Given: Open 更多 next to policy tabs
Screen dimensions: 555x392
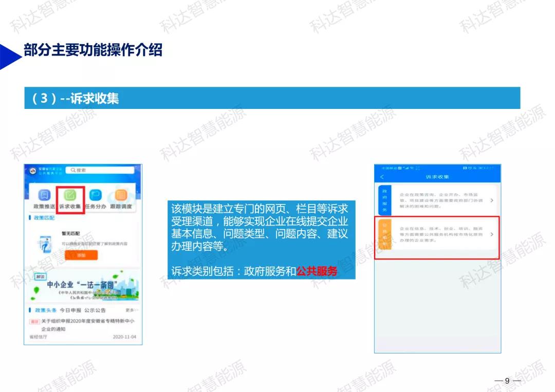Looking at the screenshot, I should (x=131, y=310).
